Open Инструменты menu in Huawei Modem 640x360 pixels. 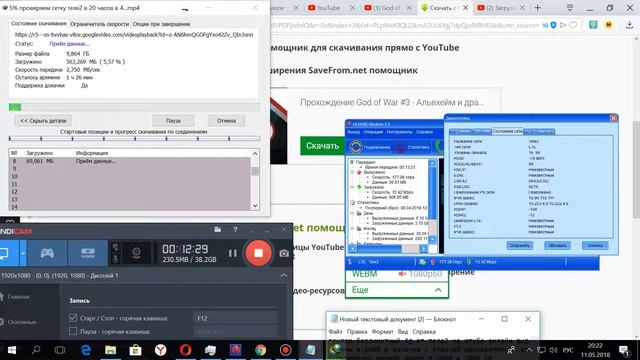(399, 132)
